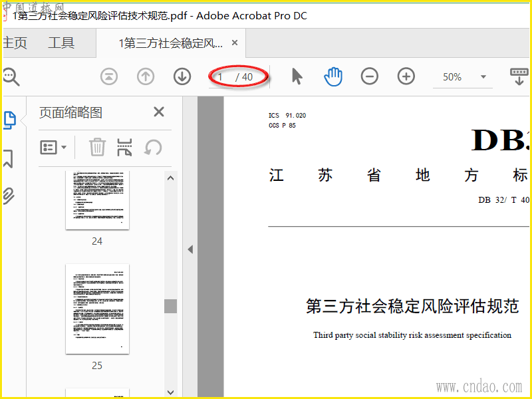The image size is (532, 399).
Task: Click page label 25 text
Action: 97,365
